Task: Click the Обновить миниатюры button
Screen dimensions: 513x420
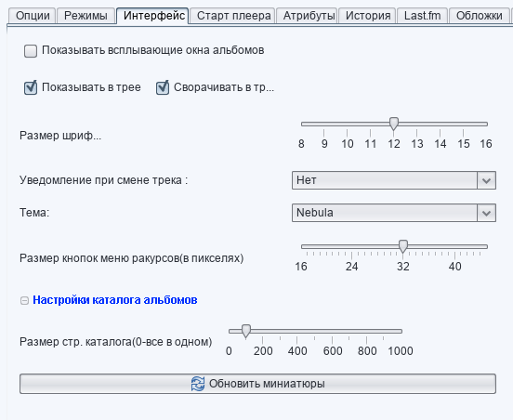Action: (x=257, y=384)
